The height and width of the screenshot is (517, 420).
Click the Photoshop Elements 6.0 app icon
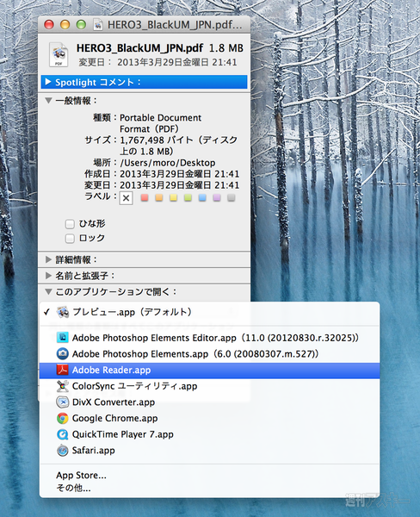click(63, 354)
